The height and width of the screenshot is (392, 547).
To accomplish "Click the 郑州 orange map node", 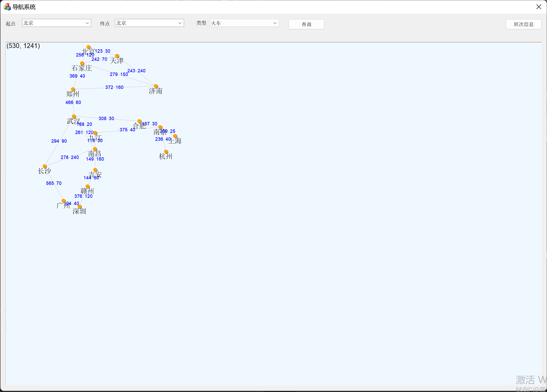I will pyautogui.click(x=73, y=89).
